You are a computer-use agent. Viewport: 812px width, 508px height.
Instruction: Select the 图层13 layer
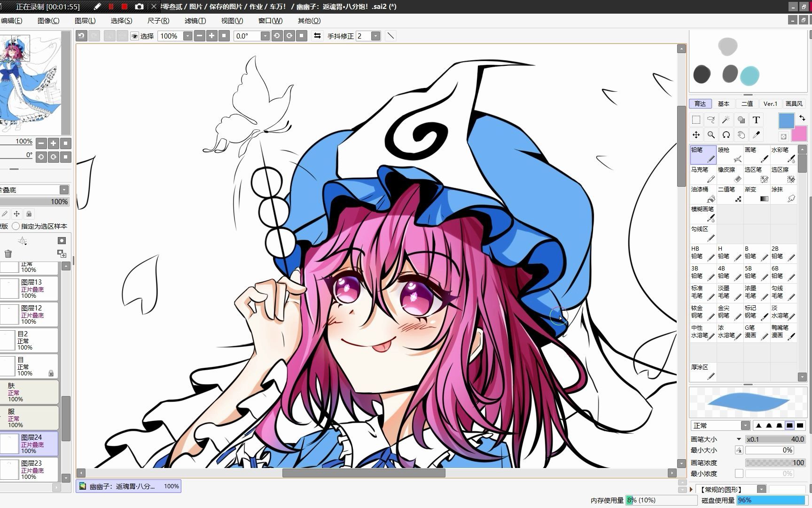pyautogui.click(x=29, y=288)
